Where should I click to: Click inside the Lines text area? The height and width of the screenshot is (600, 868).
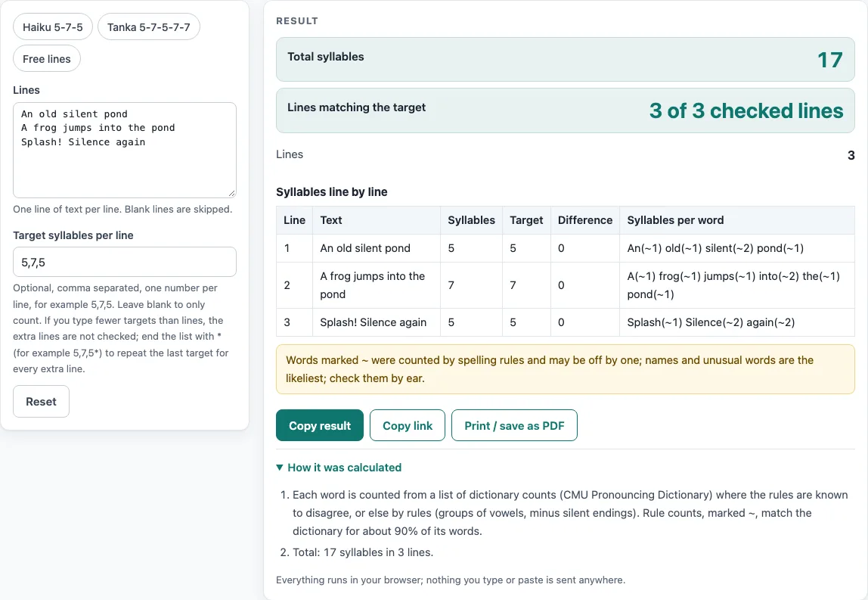tap(125, 150)
